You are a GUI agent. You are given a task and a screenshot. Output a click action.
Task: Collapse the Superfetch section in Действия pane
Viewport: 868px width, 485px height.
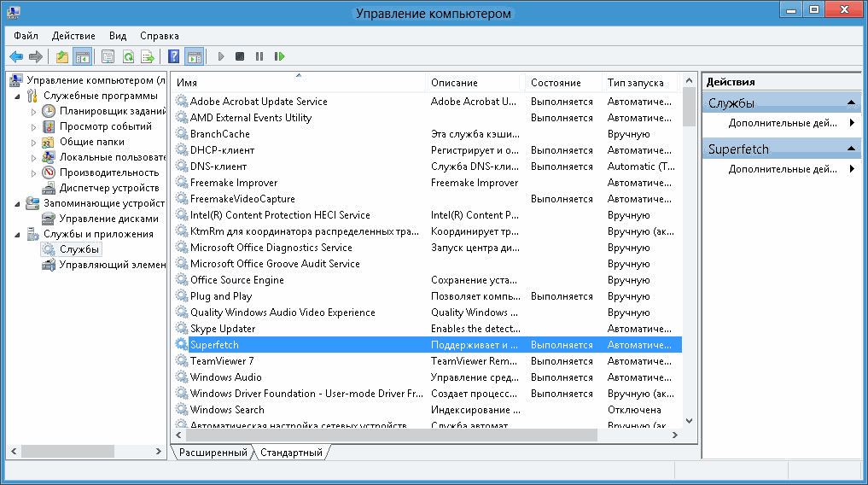coord(852,149)
